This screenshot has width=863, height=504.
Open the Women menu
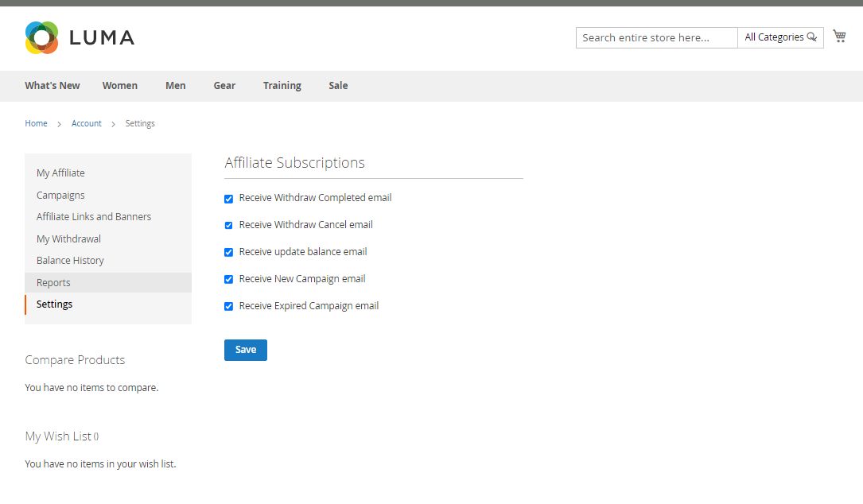(x=119, y=86)
